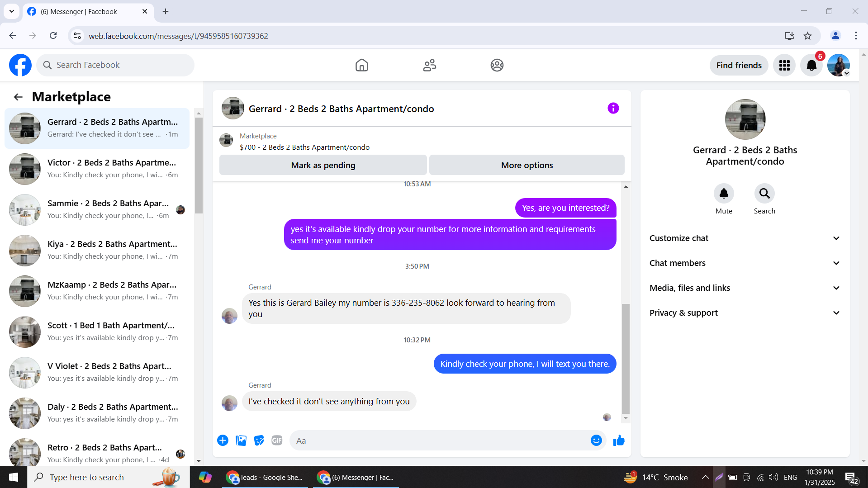The height and width of the screenshot is (488, 868).
Task: Choose a GIF icon in composer
Action: click(x=277, y=441)
